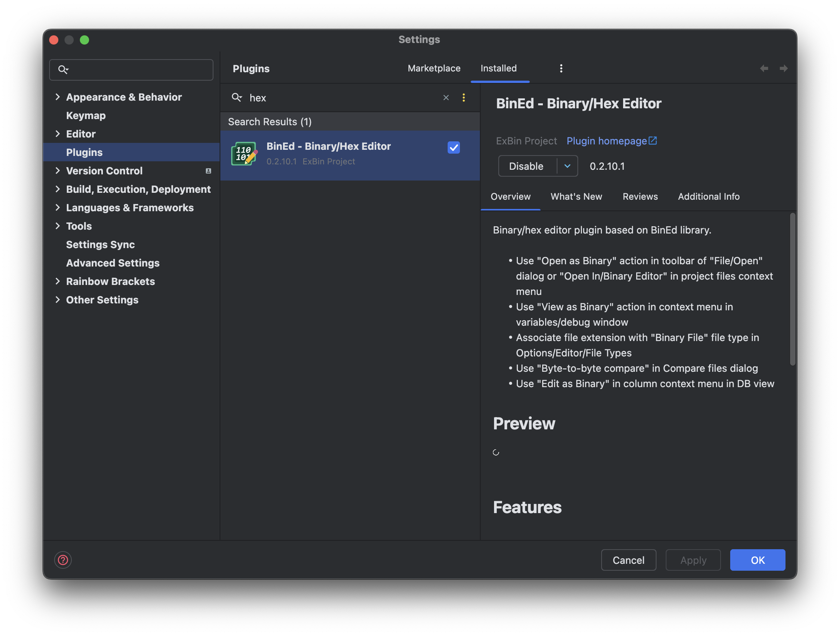Select Keymap in settings sidebar

click(86, 116)
